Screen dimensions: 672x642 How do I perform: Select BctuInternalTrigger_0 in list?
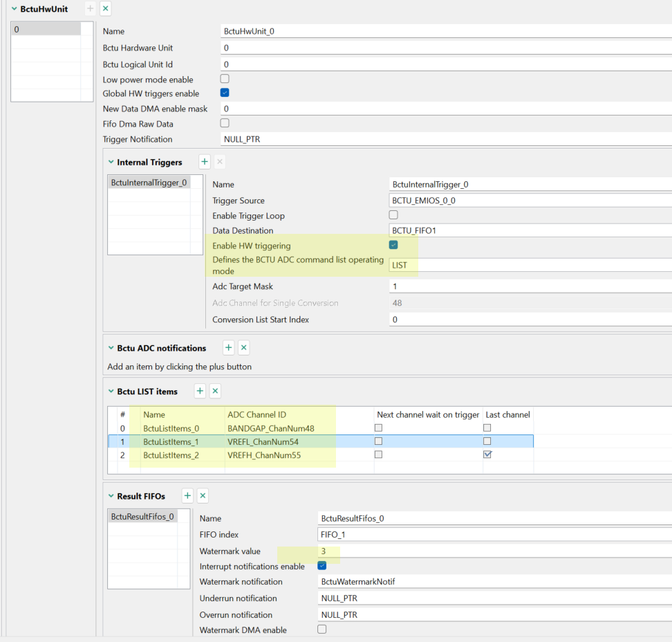[149, 183]
